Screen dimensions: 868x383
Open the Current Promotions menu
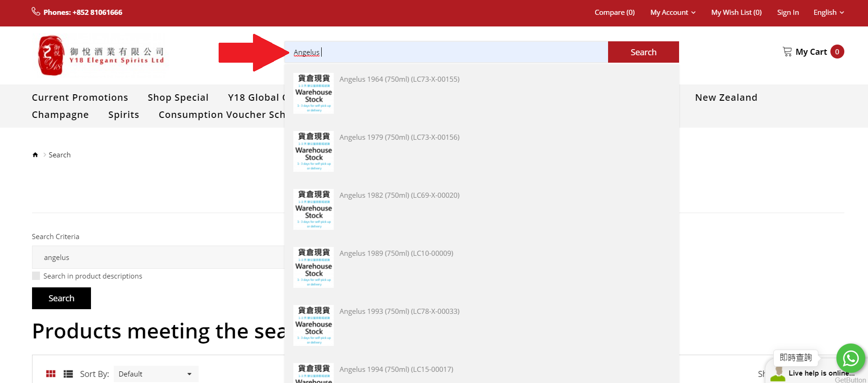80,97
